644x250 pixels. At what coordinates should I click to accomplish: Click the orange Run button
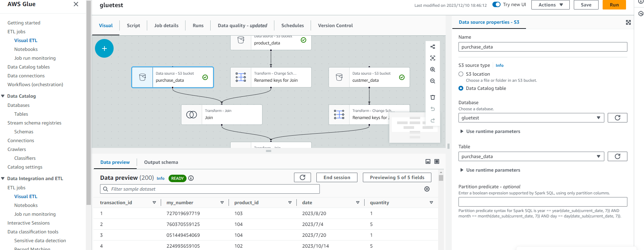[x=614, y=5]
